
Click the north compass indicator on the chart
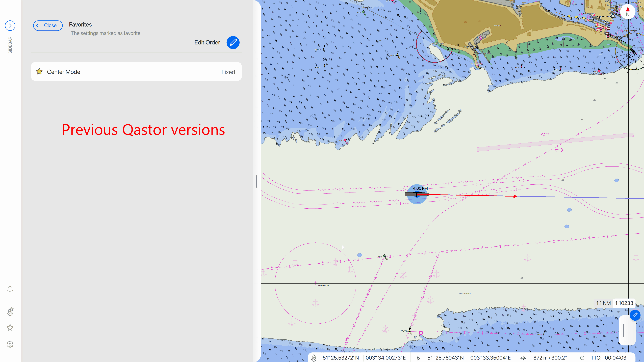pyautogui.click(x=628, y=12)
